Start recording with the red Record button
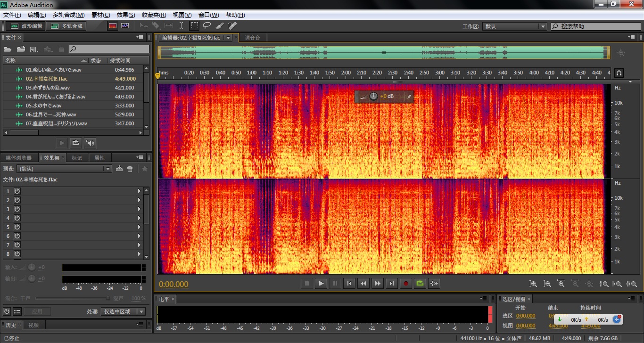Image resolution: width=644 pixels, height=343 pixels. (406, 283)
